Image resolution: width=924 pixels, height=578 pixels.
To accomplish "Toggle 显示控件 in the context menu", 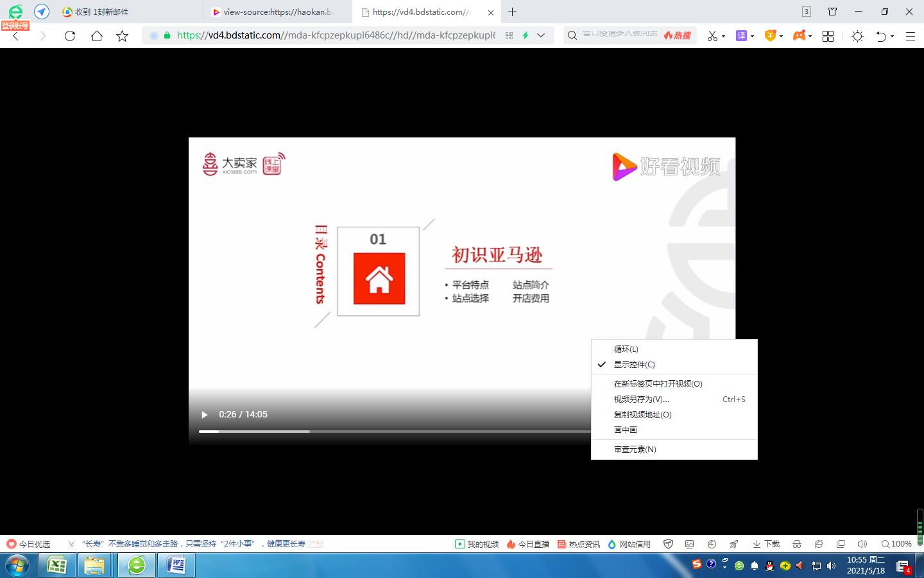I will 634,364.
